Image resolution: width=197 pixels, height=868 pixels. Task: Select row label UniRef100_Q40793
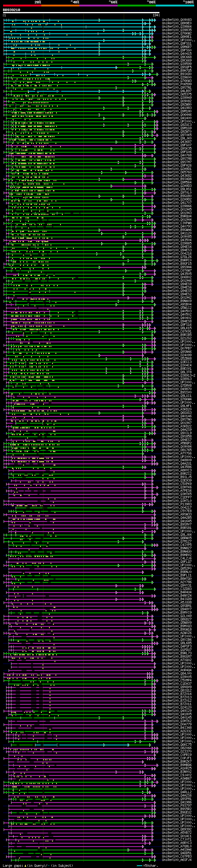pos(177,227)
